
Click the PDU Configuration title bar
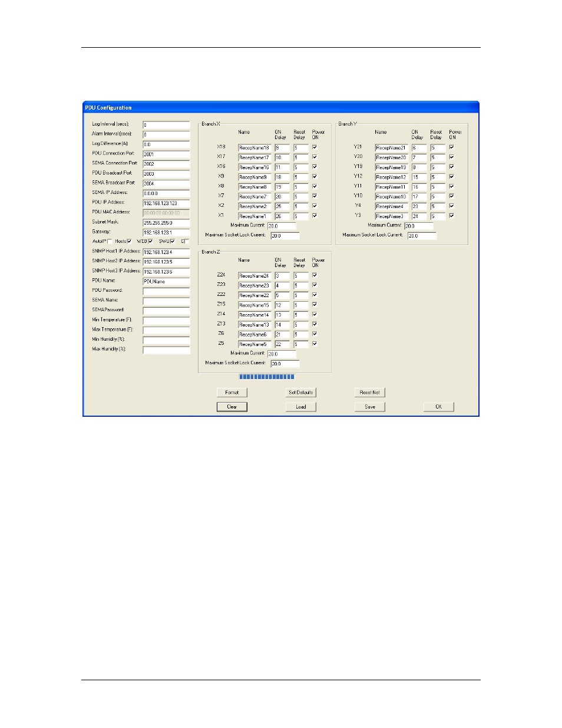click(x=281, y=107)
